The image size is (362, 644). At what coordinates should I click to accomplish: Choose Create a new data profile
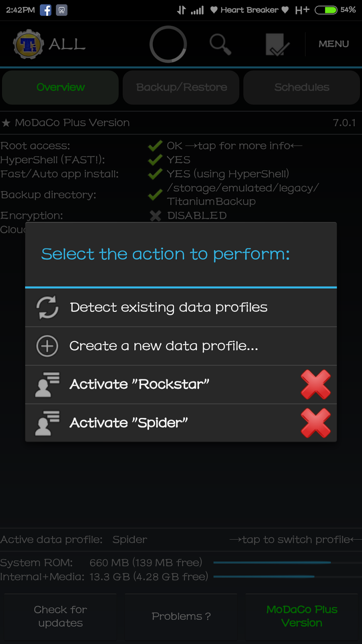pyautogui.click(x=181, y=346)
